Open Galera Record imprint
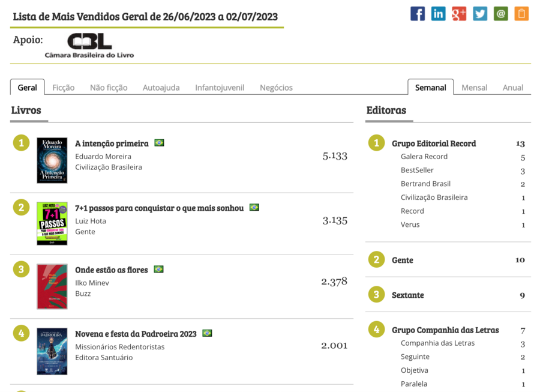 click(424, 157)
